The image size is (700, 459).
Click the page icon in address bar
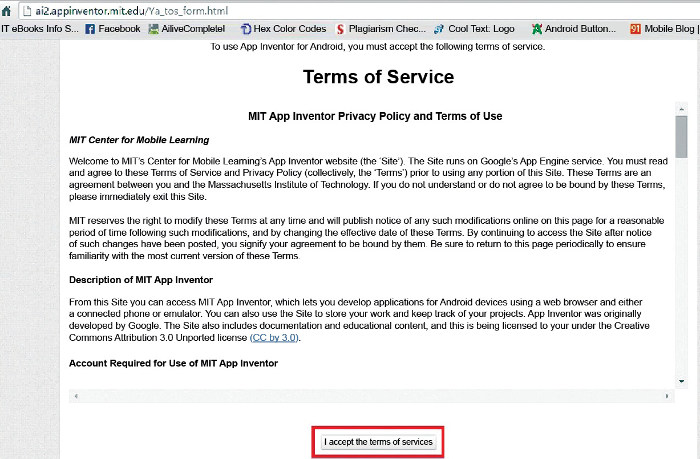tap(9, 10)
